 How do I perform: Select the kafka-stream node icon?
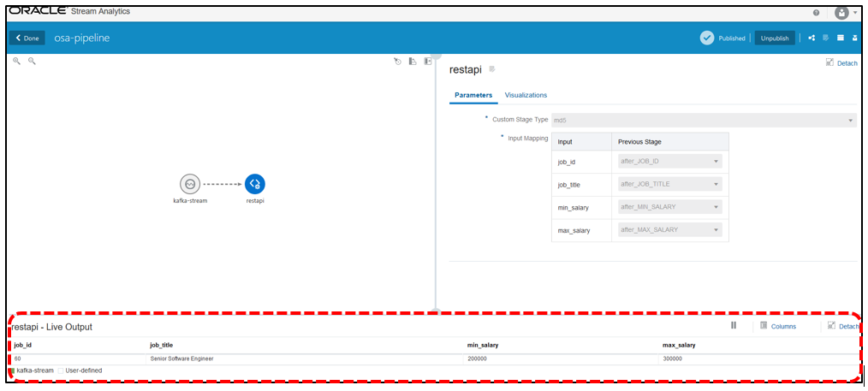[189, 184]
